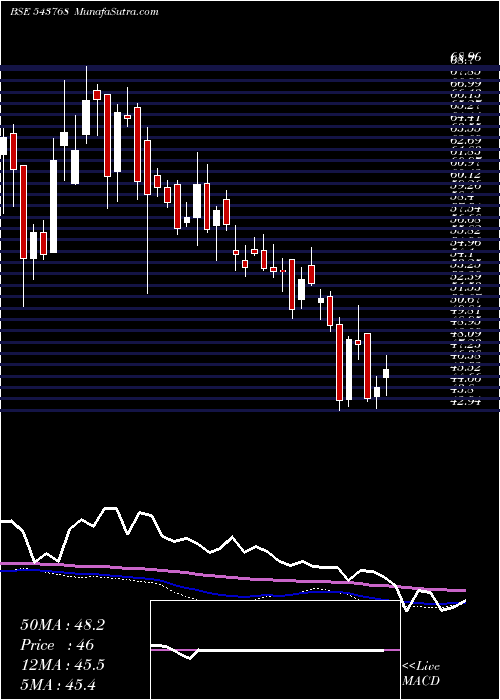Click the 64.41 price axis label
500x700 pixels.
coord(466,118)
